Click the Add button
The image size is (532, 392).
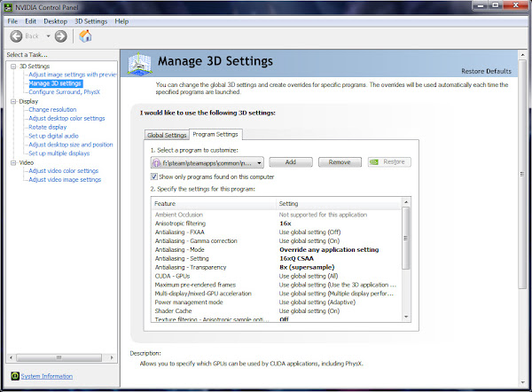tap(291, 162)
